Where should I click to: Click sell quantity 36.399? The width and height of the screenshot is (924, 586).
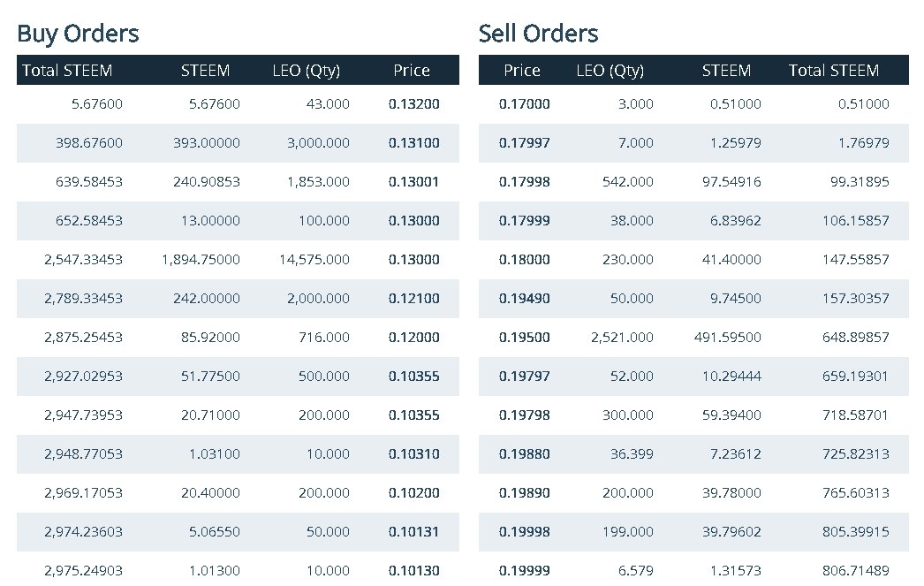632,454
